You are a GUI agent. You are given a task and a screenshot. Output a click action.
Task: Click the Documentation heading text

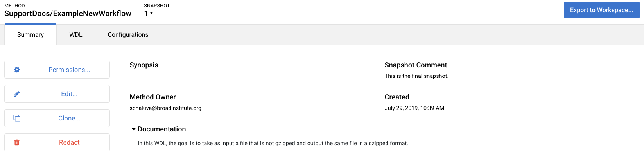(162, 129)
